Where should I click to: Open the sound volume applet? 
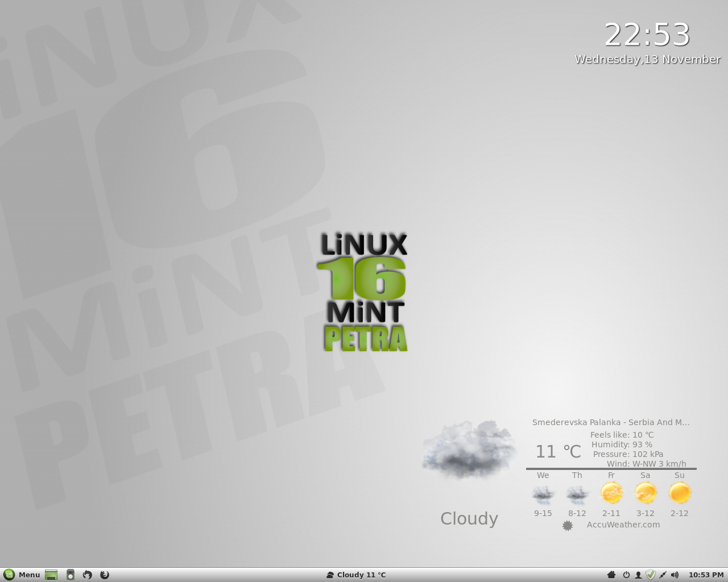675,575
